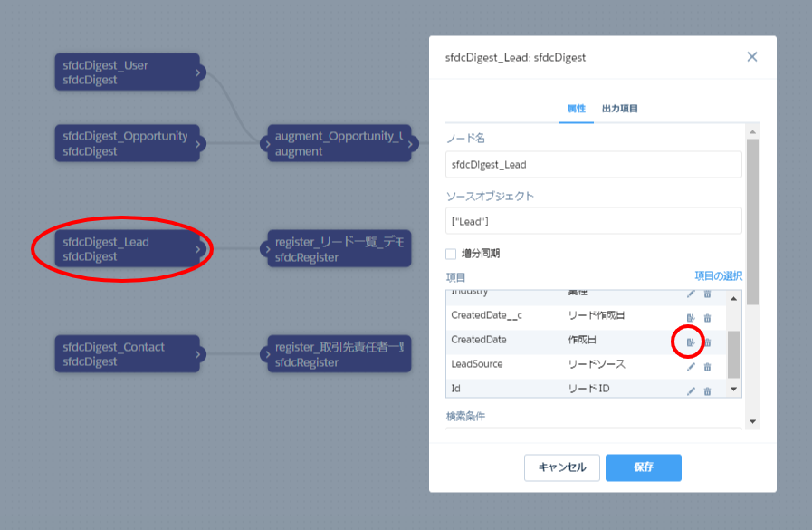This screenshot has height=530, width=812.
Task: Switch to the 出力項目 tab
Action: click(x=620, y=109)
